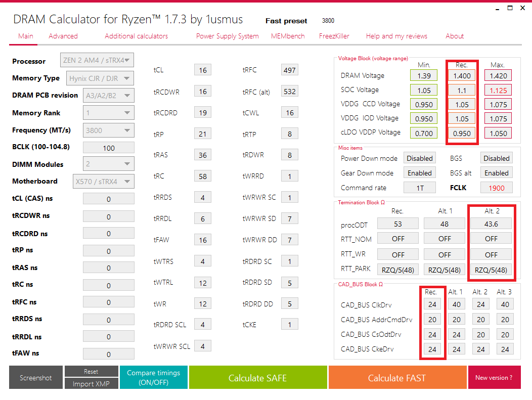Click the Calculate SAFE button
The height and width of the screenshot is (400, 532).
click(x=258, y=378)
